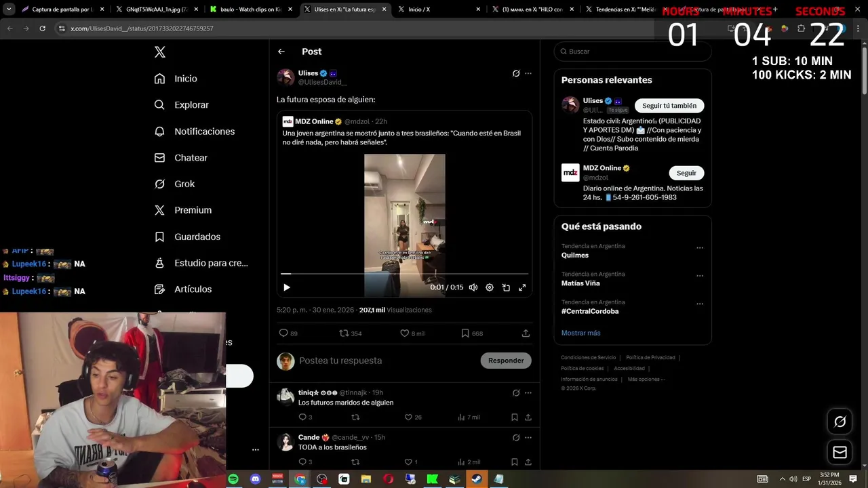Open the floating Grok button
Viewport: 868px width, 488px height.
[840, 422]
